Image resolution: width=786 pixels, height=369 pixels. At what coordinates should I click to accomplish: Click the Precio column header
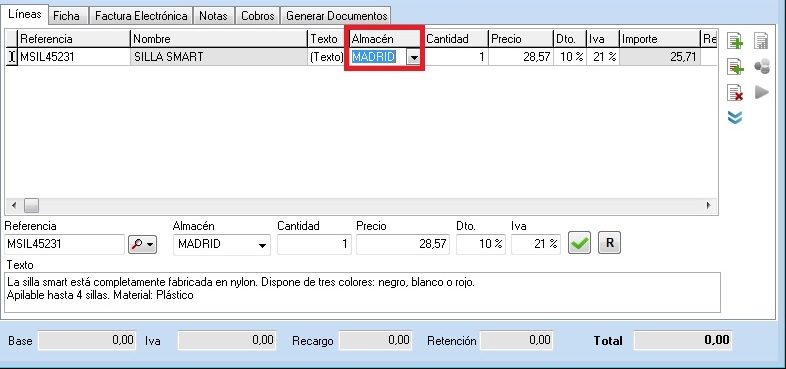[x=521, y=39]
